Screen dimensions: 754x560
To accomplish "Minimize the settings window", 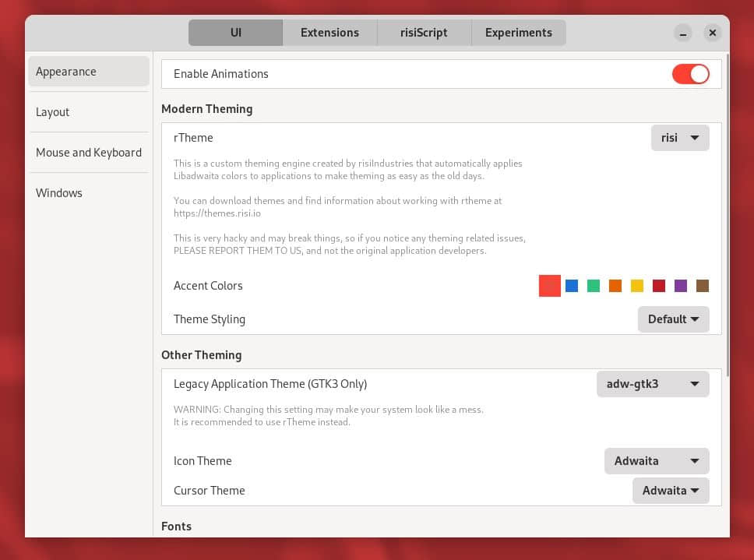I will (683, 33).
